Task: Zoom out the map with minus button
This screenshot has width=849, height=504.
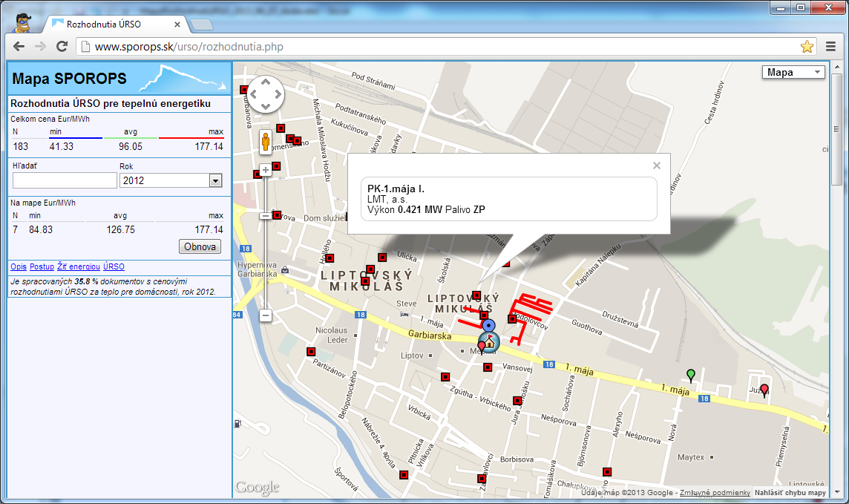Action: (266, 315)
